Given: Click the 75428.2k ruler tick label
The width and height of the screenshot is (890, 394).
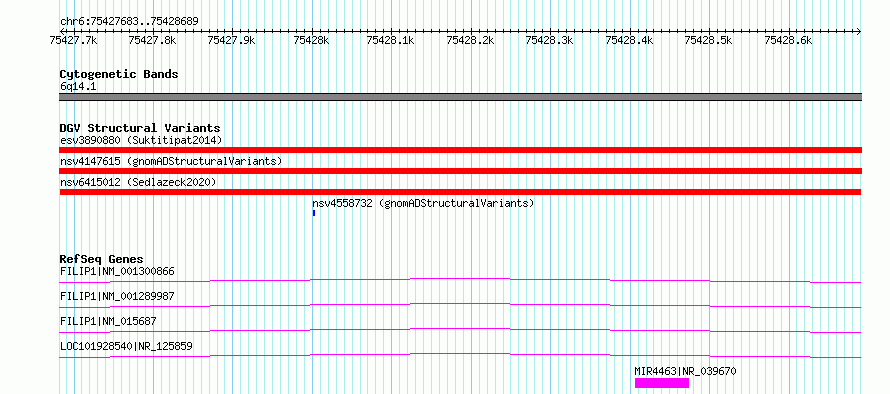Looking at the screenshot, I should (471, 40).
